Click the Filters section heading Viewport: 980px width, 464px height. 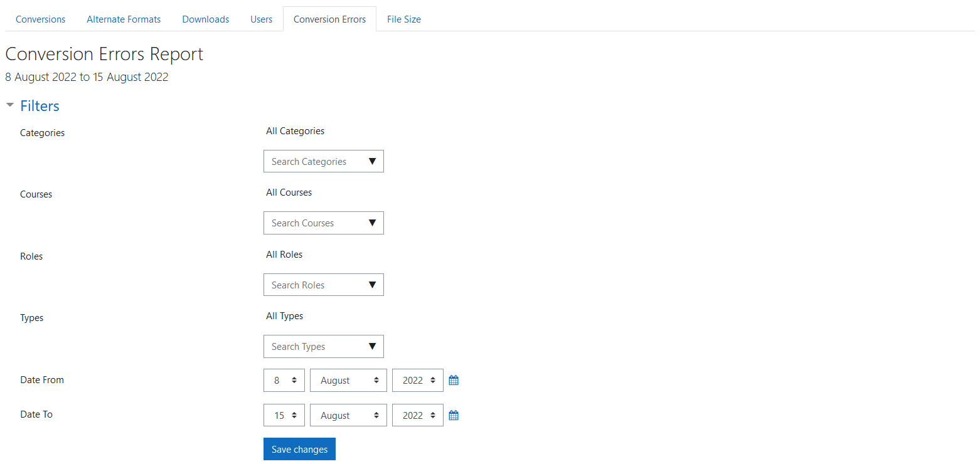coord(40,106)
